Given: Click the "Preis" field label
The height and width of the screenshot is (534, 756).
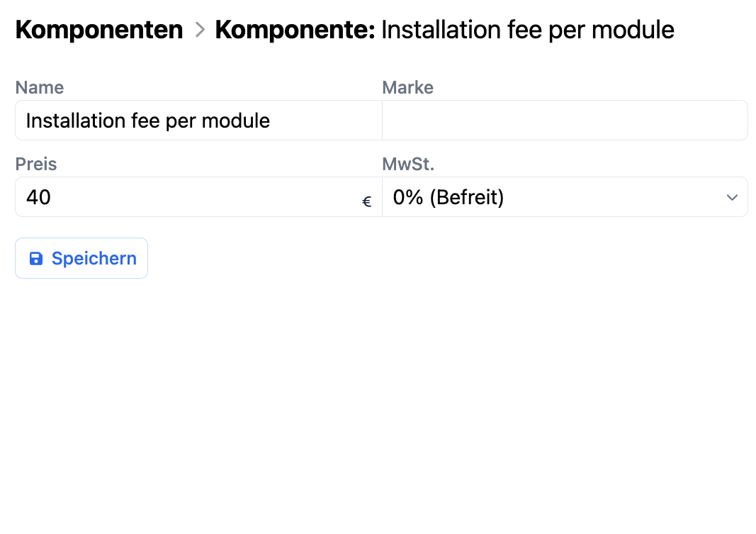Looking at the screenshot, I should (x=36, y=165).
